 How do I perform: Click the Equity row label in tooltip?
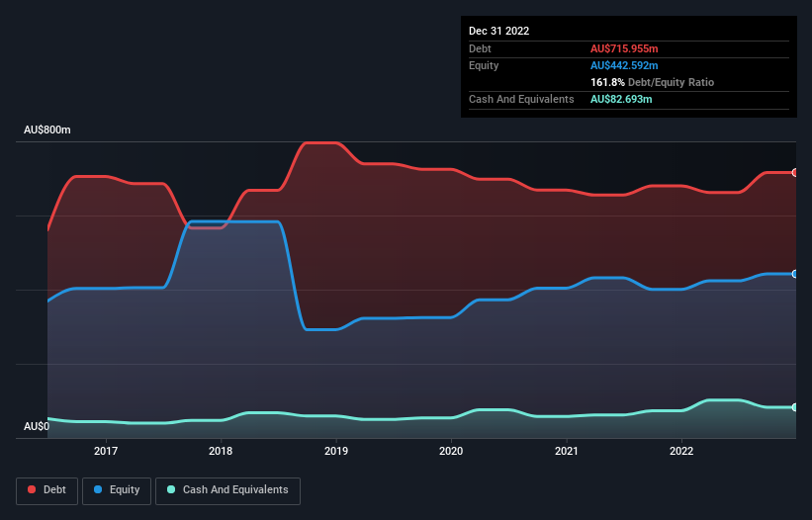coord(484,65)
